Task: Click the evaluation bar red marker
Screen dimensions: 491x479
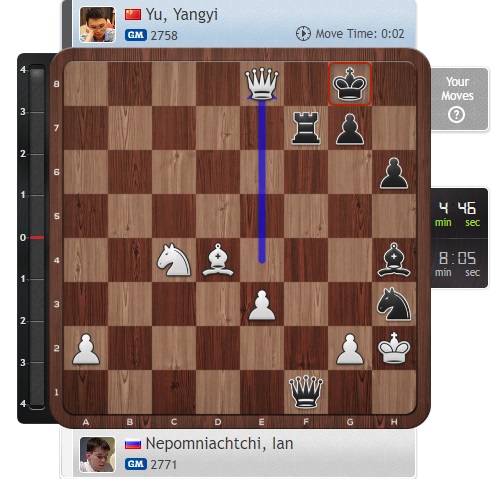Action: click(x=37, y=237)
